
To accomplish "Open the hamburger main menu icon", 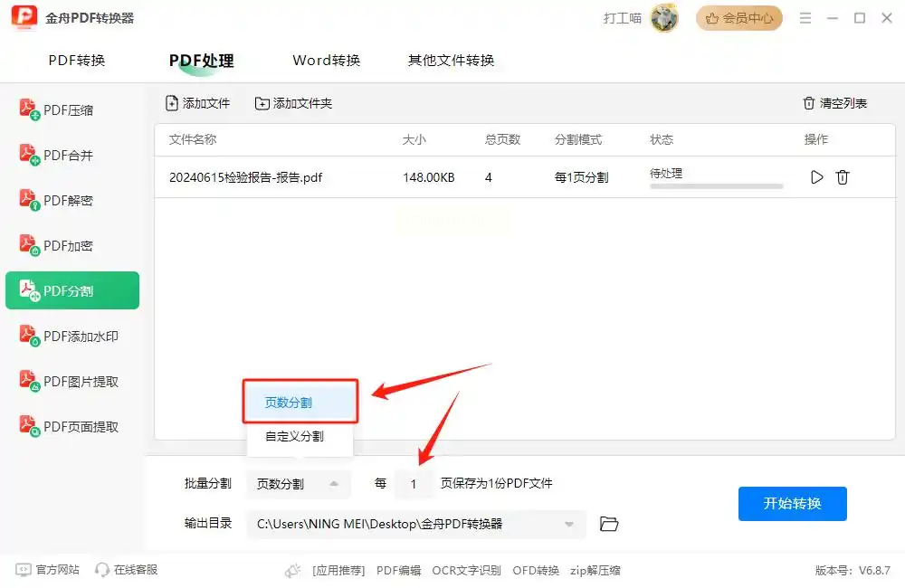I will point(805,18).
